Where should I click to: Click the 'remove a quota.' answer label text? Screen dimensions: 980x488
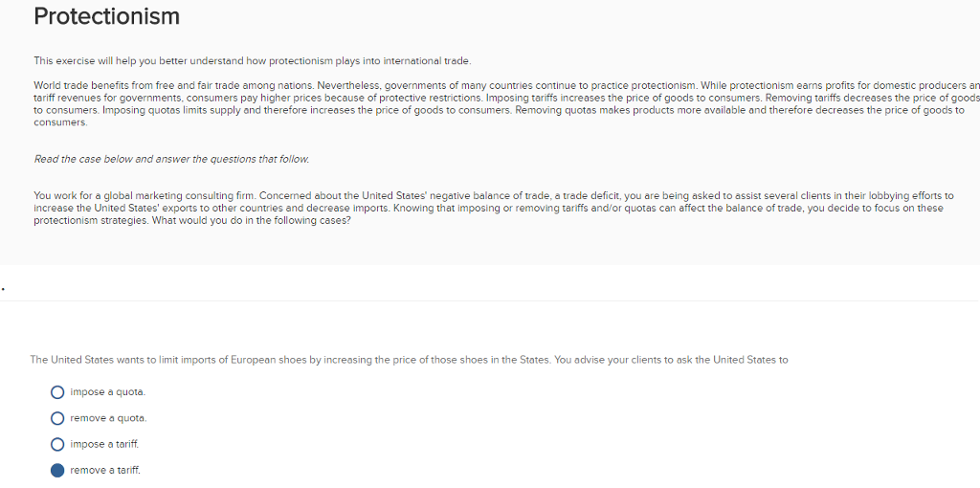pos(108,418)
